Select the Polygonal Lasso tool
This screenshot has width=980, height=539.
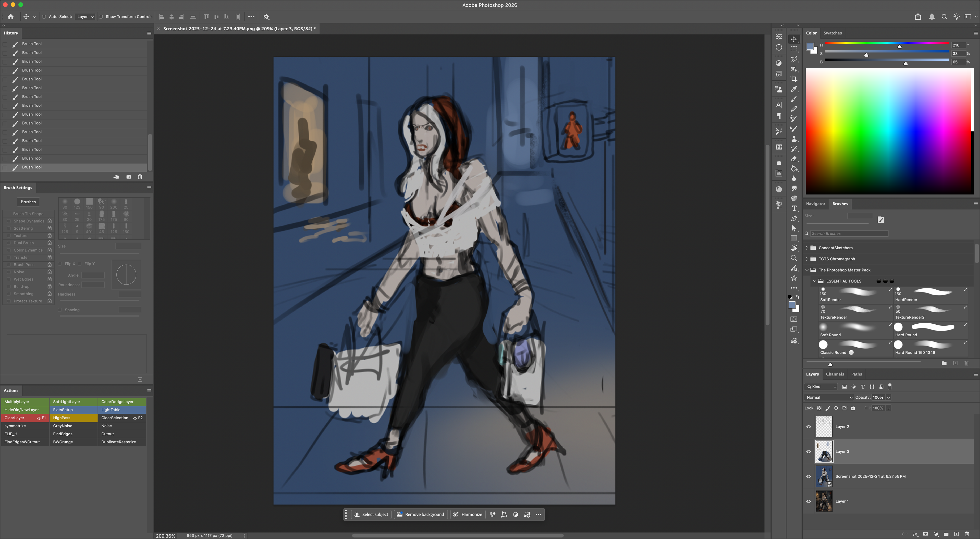pyautogui.click(x=794, y=59)
